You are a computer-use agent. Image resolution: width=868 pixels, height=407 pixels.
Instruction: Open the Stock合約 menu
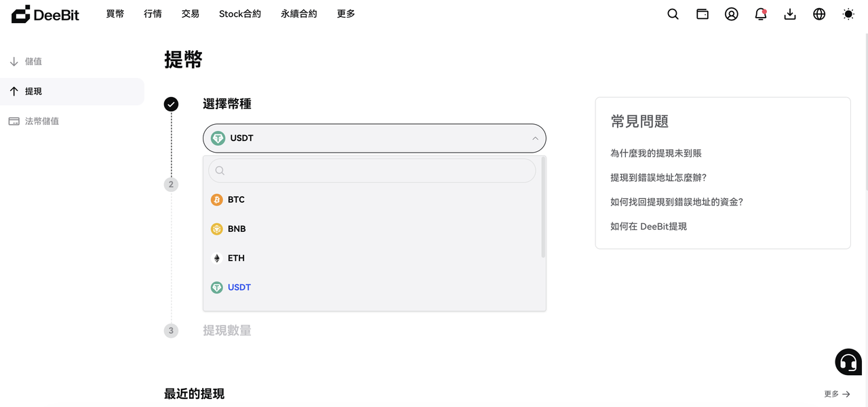(x=240, y=14)
